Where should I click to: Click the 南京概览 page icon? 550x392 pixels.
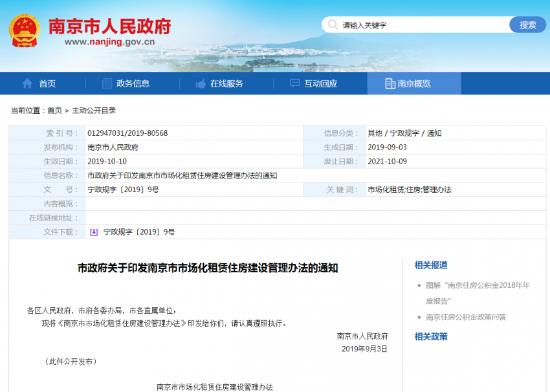(390, 83)
